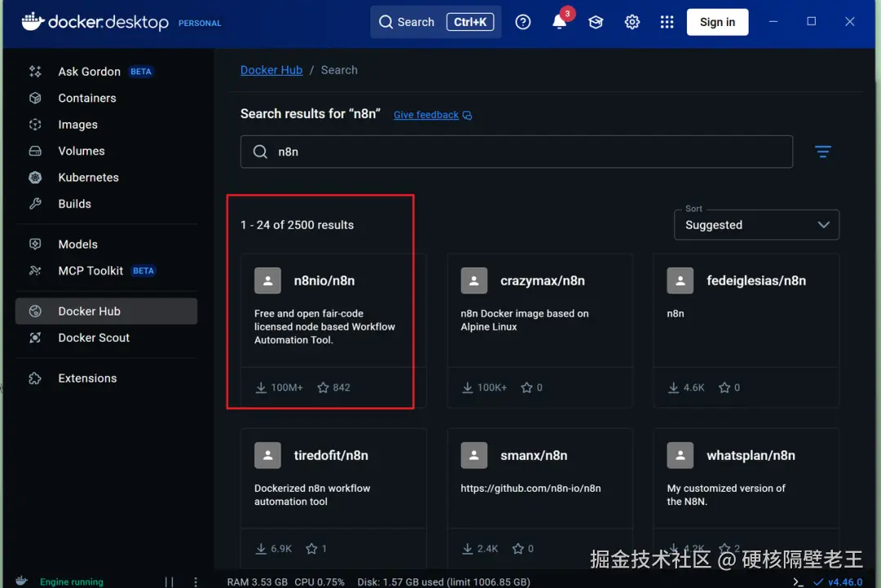
Task: Click the crazymax/n8n avatar icon
Action: pos(474,281)
